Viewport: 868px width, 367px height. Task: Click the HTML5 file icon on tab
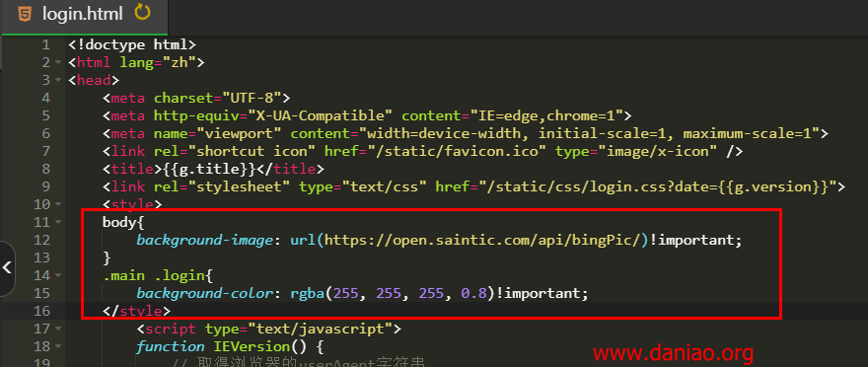coord(25,14)
